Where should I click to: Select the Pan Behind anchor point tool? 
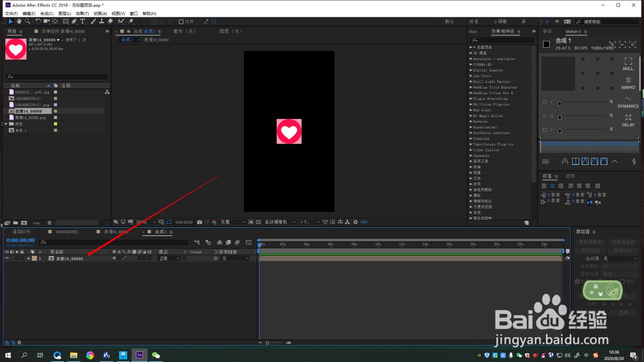[x=55, y=21]
